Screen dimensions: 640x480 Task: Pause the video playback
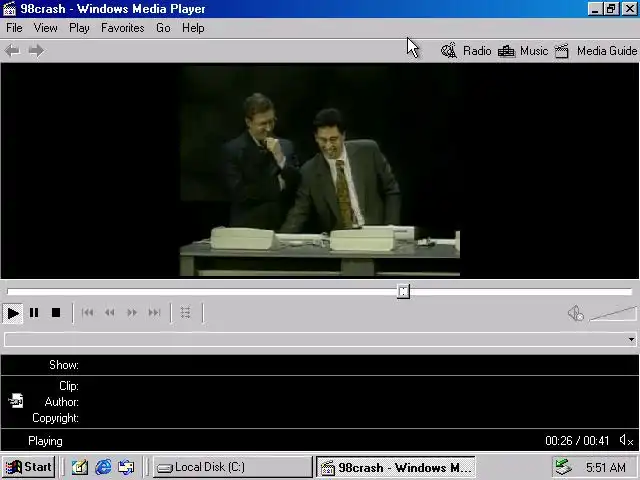34,313
